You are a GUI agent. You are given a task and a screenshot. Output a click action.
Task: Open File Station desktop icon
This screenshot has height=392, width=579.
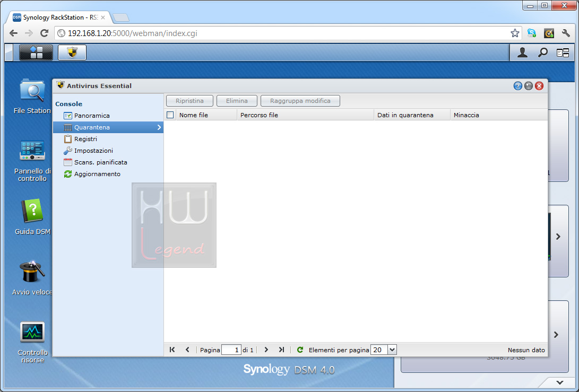click(x=32, y=96)
